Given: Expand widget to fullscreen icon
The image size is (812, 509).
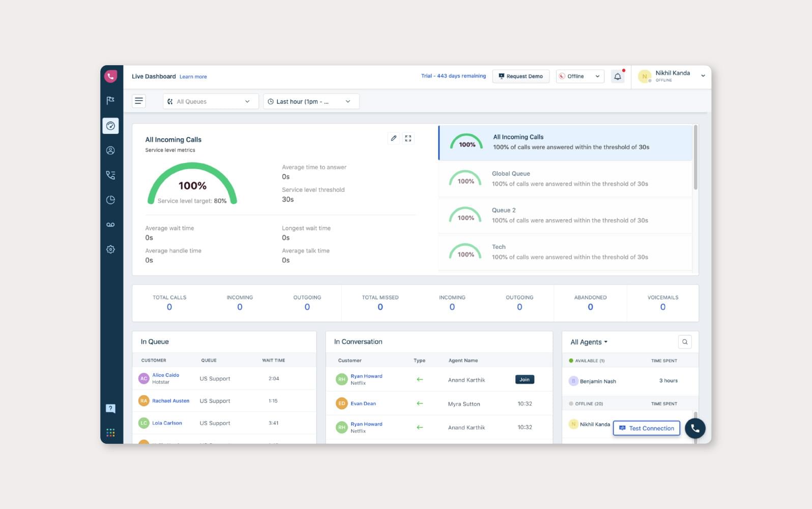Looking at the screenshot, I should tap(408, 138).
